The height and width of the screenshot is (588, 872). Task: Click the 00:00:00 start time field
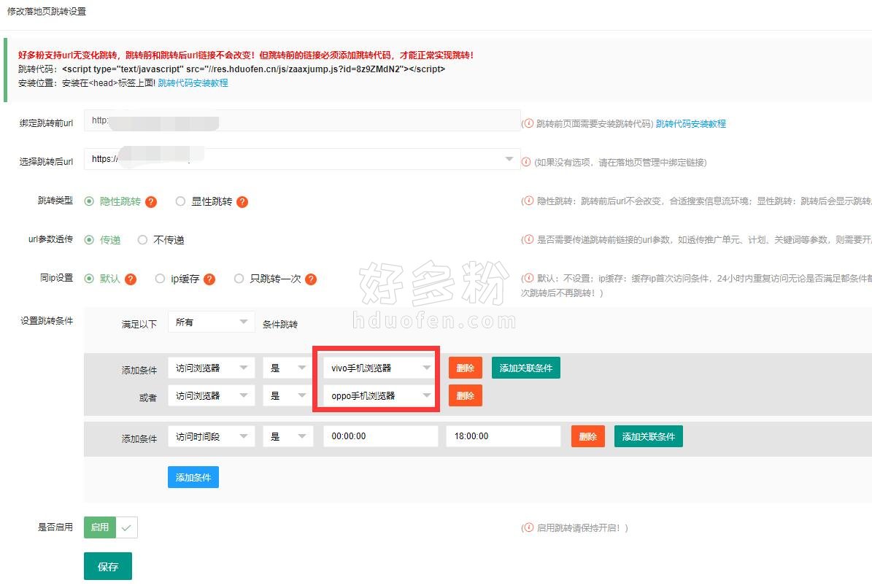click(x=380, y=436)
